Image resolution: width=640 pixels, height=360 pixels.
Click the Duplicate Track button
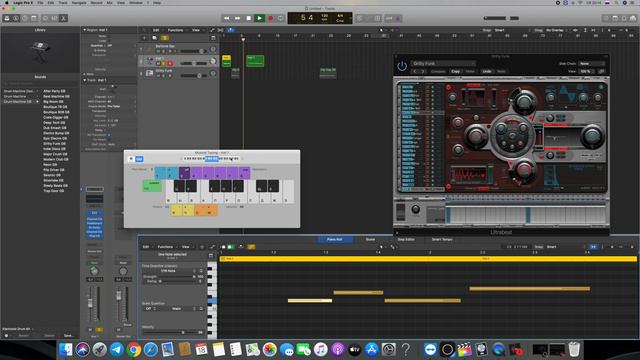click(x=154, y=38)
